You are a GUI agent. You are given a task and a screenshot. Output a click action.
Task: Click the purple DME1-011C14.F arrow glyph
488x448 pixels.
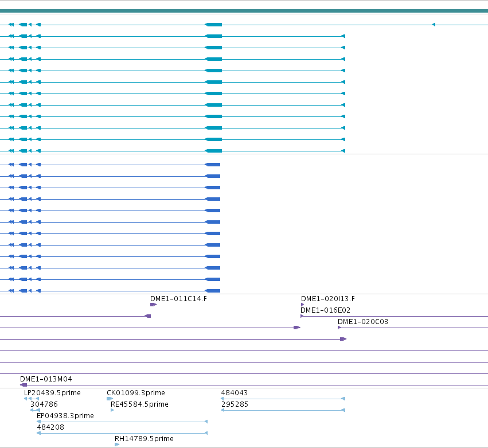[154, 305]
